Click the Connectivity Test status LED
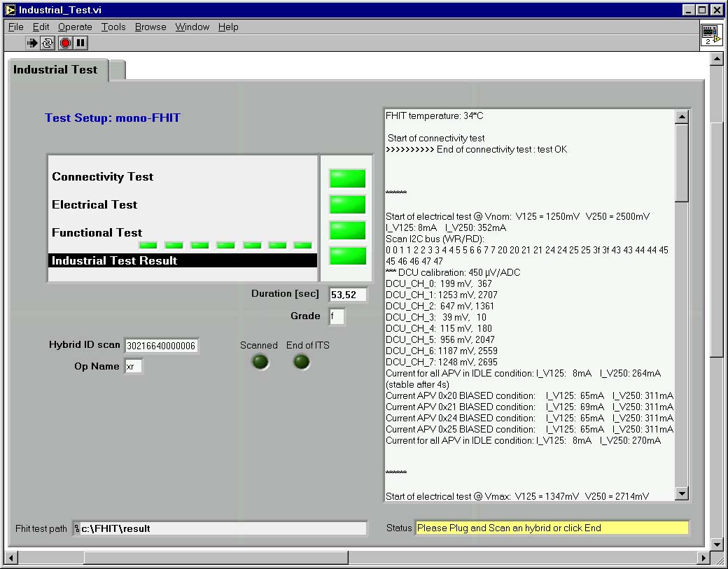The image size is (728, 569). [x=347, y=178]
